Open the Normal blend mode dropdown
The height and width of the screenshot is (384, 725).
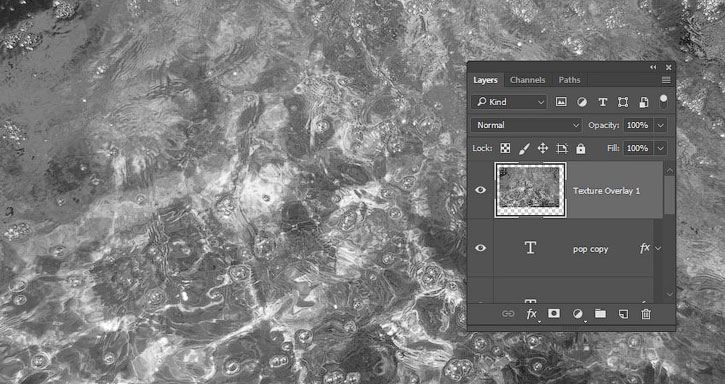tap(526, 125)
